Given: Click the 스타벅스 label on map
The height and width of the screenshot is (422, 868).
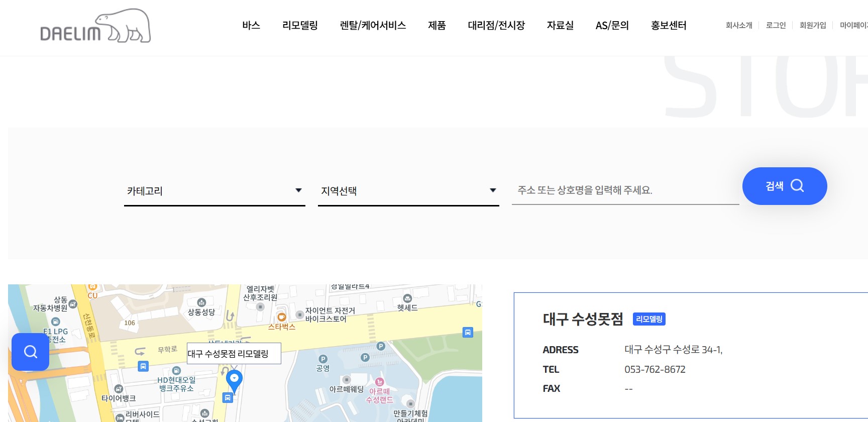Looking at the screenshot, I should point(282,327).
